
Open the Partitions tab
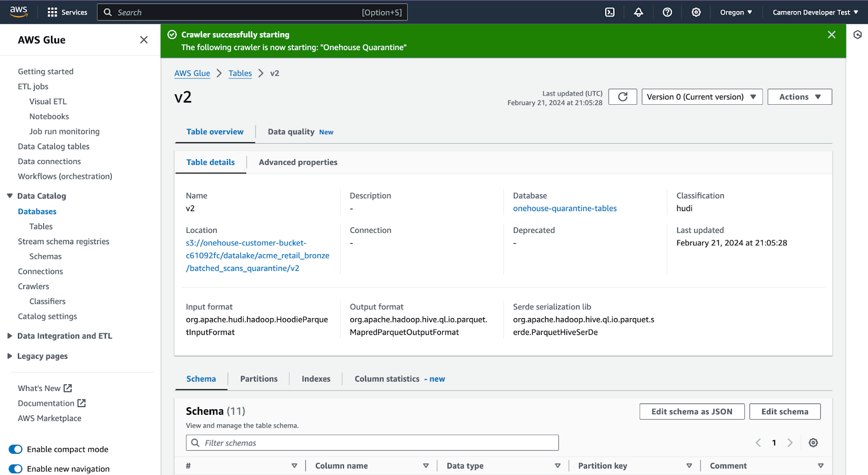click(x=259, y=378)
